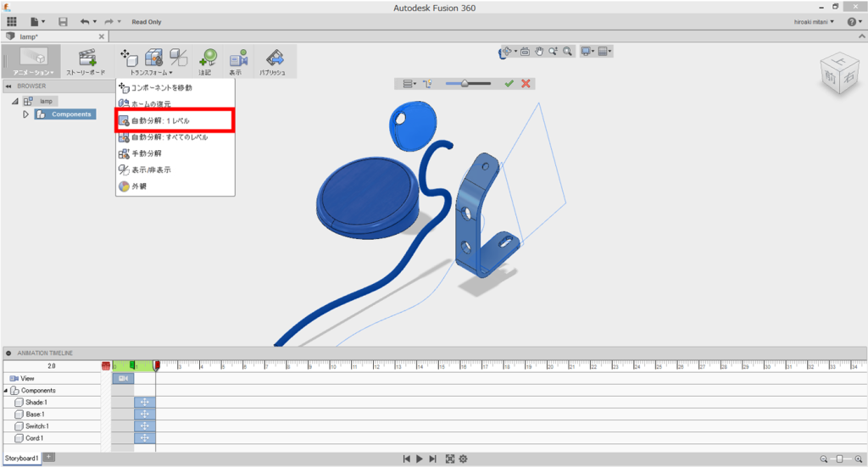Click the View (表示) camera icon
This screenshot has width=868, height=467.
click(238, 58)
